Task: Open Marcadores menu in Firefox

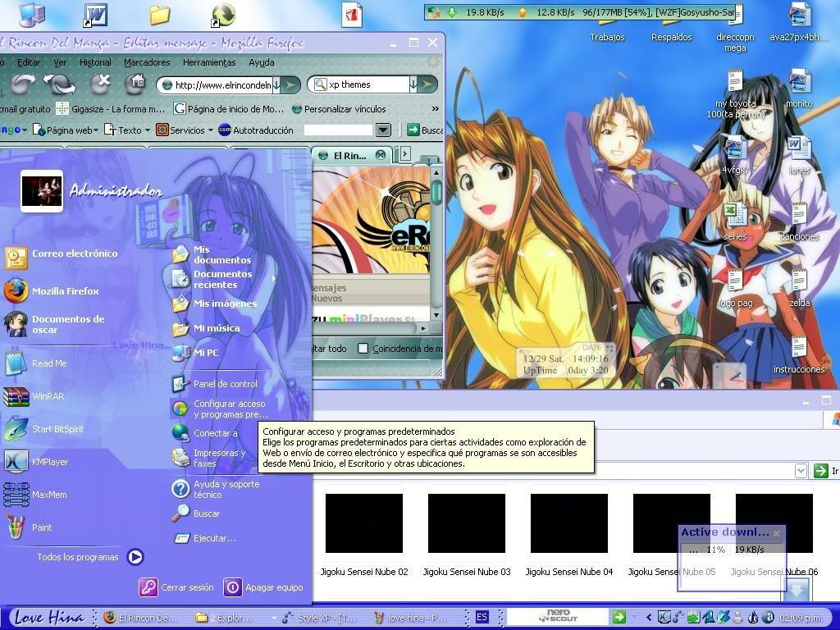Action: [x=147, y=62]
